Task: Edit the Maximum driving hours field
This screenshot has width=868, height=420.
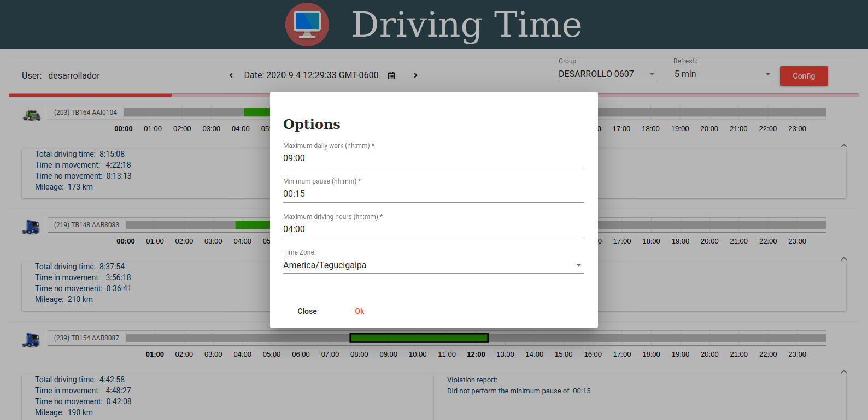Action: [433, 229]
